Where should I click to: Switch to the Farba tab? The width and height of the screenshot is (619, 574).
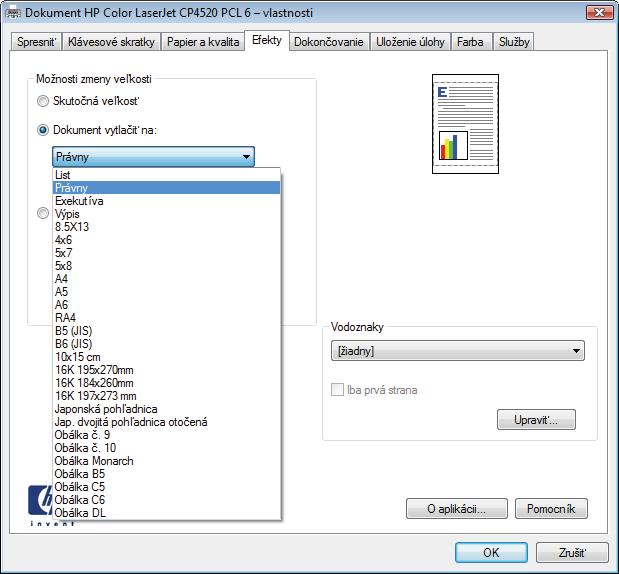click(x=470, y=42)
